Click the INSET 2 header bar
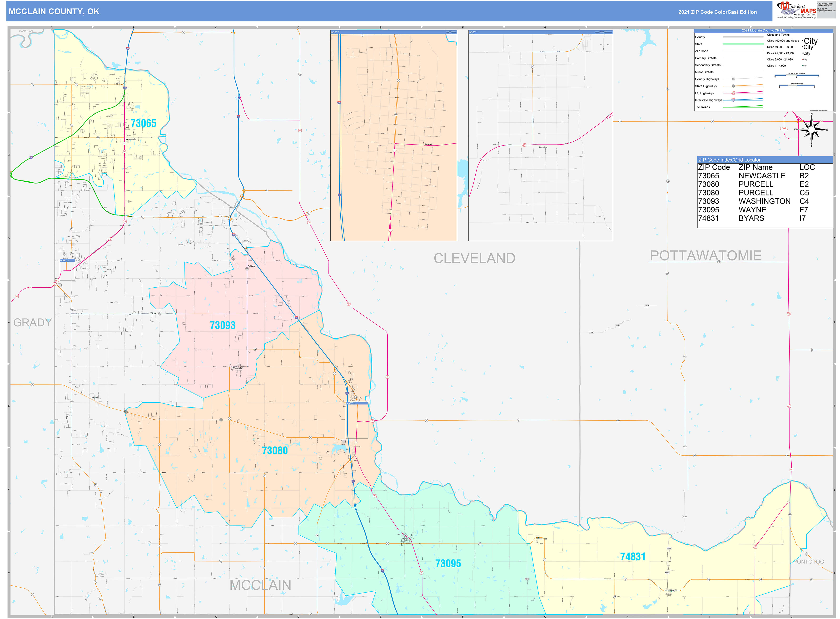The width and height of the screenshot is (840, 619). click(x=393, y=32)
